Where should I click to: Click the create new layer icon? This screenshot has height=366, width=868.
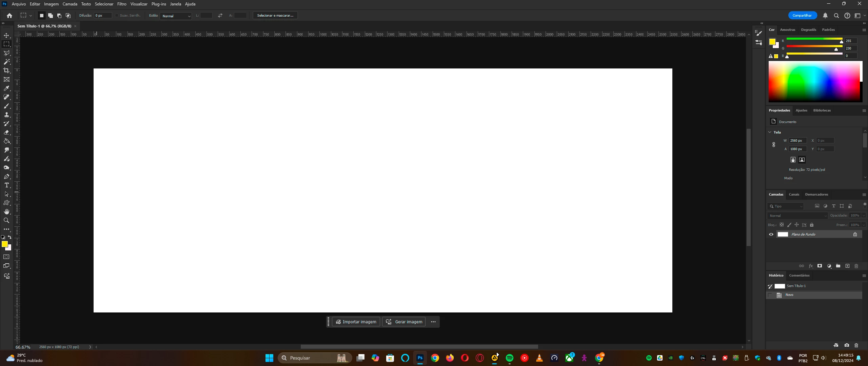847,266
